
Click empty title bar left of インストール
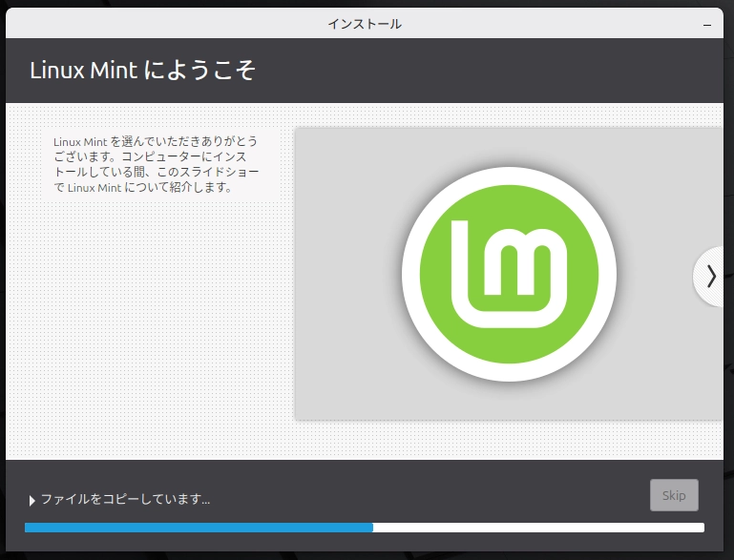click(143, 24)
